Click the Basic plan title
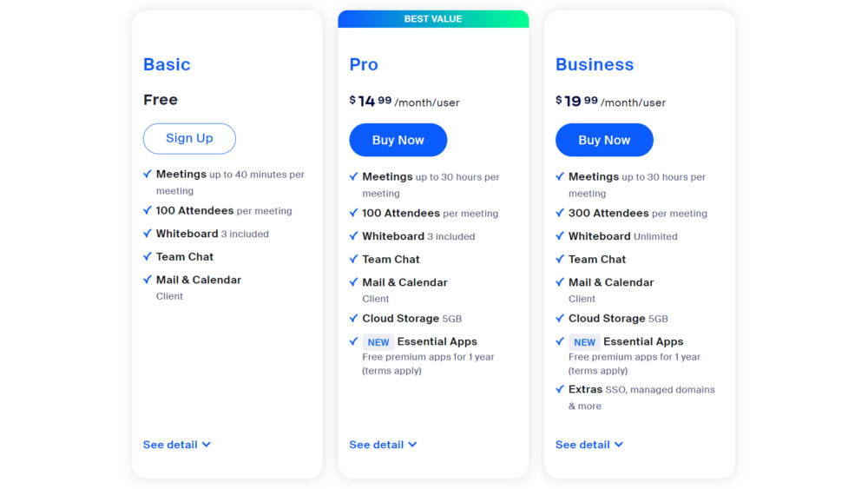868x489 pixels. (x=167, y=64)
